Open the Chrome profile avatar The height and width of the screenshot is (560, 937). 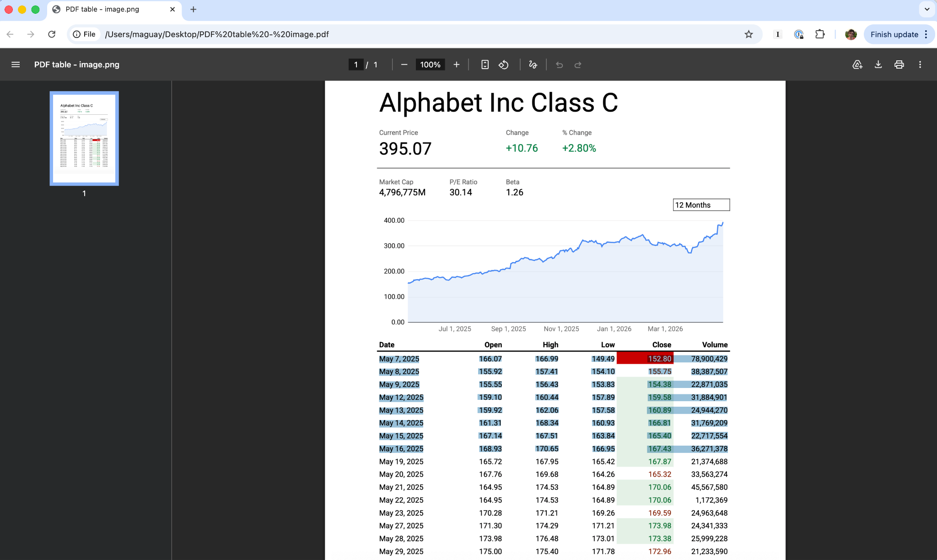[x=851, y=34]
